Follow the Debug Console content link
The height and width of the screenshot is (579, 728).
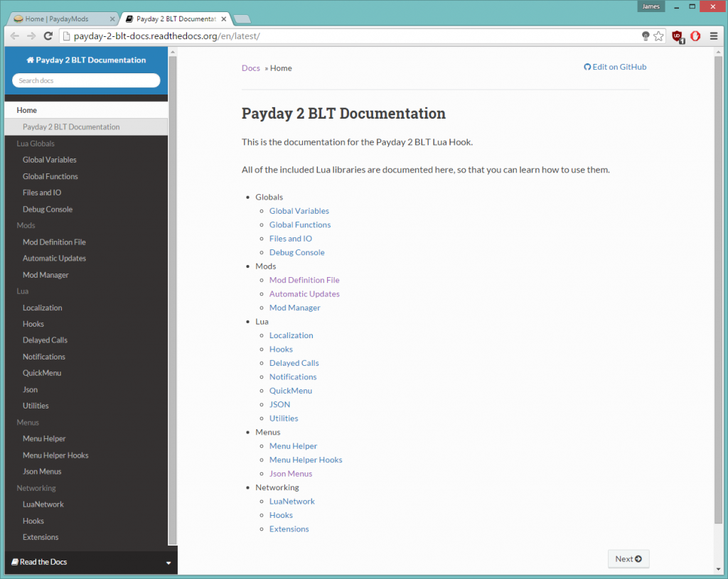coord(297,252)
